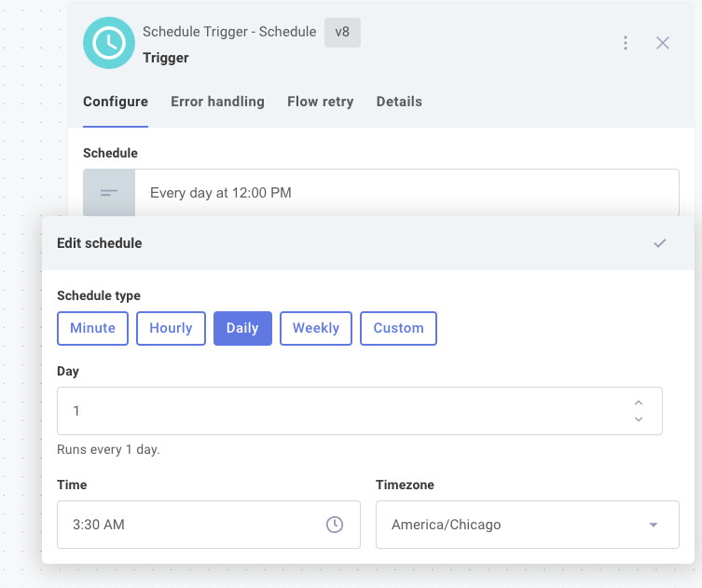Click the 'Schedule Trigger - Schedule' title
The height and width of the screenshot is (588, 702).
pyautogui.click(x=229, y=32)
